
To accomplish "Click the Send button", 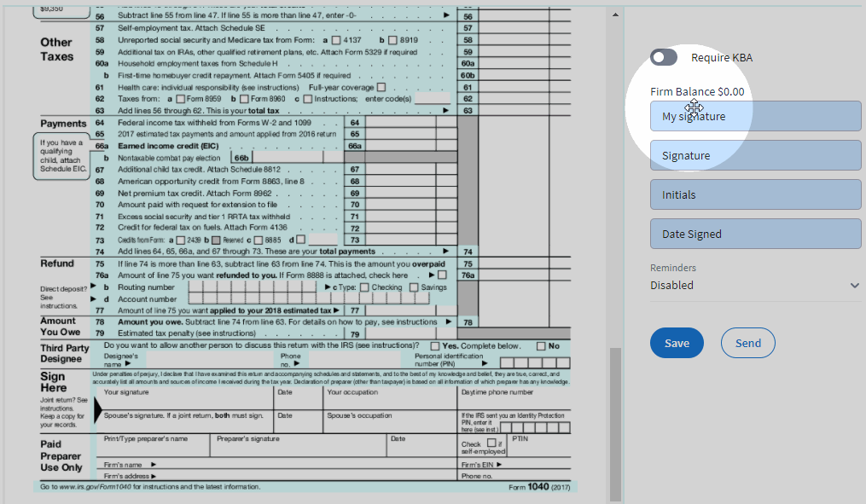I will point(747,343).
